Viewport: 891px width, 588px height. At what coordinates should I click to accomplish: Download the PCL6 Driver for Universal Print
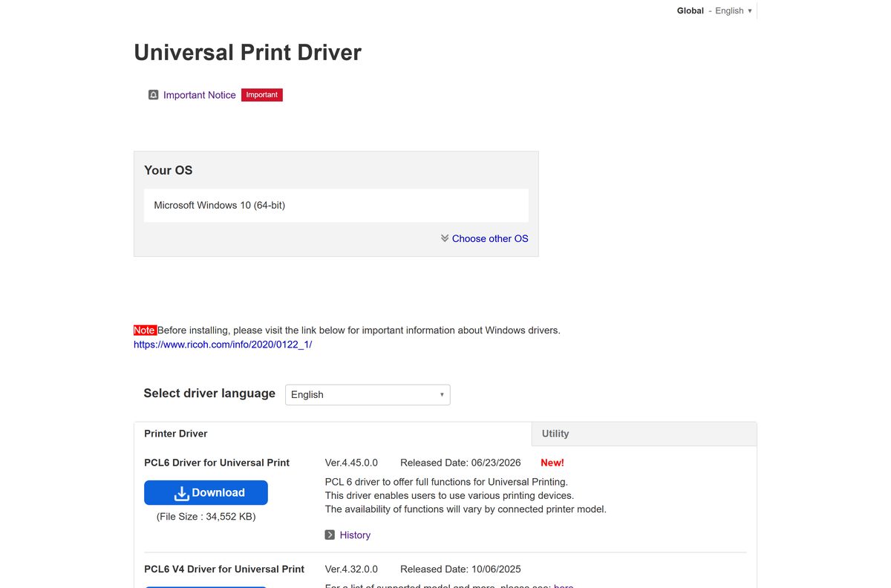206,493
